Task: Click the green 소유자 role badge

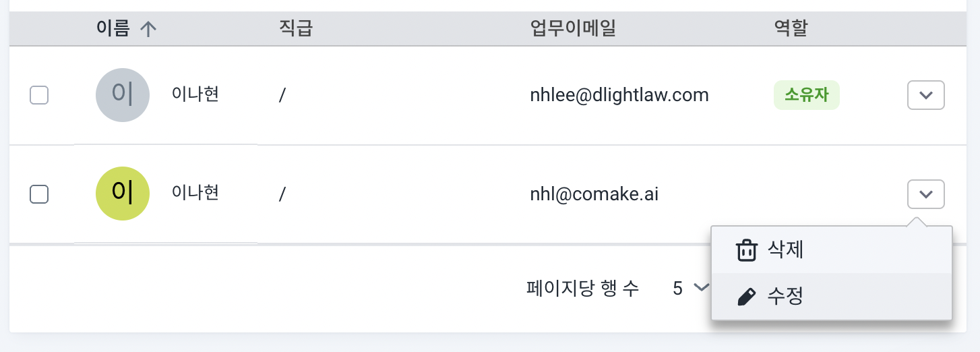Action: [x=806, y=95]
